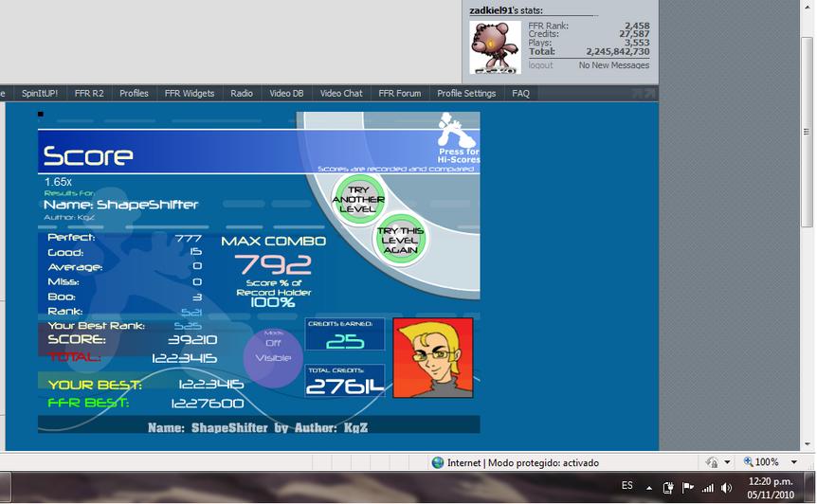Click the page vertical scrollbar thumb
The height and width of the screenshot is (504, 817).
click(x=808, y=133)
